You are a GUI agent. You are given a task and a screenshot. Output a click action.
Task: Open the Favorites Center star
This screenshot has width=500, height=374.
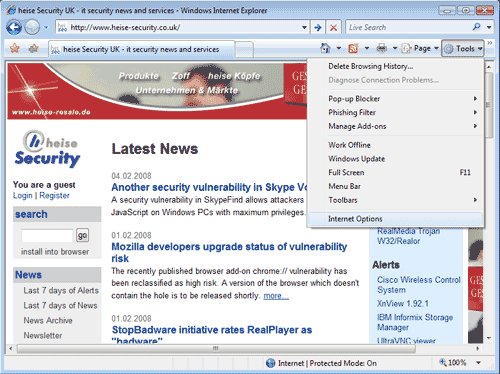[x=15, y=49]
